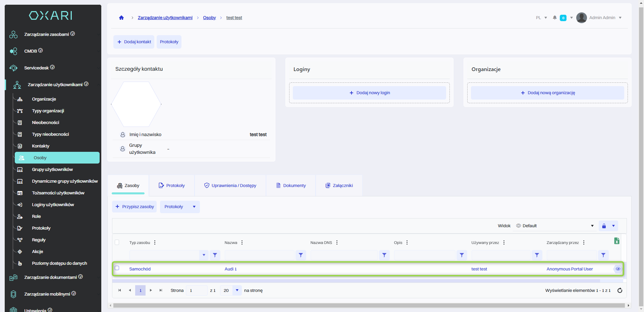The height and width of the screenshot is (312, 644).
Task: Tick the select-all checkbox in table header
Action: tap(117, 243)
